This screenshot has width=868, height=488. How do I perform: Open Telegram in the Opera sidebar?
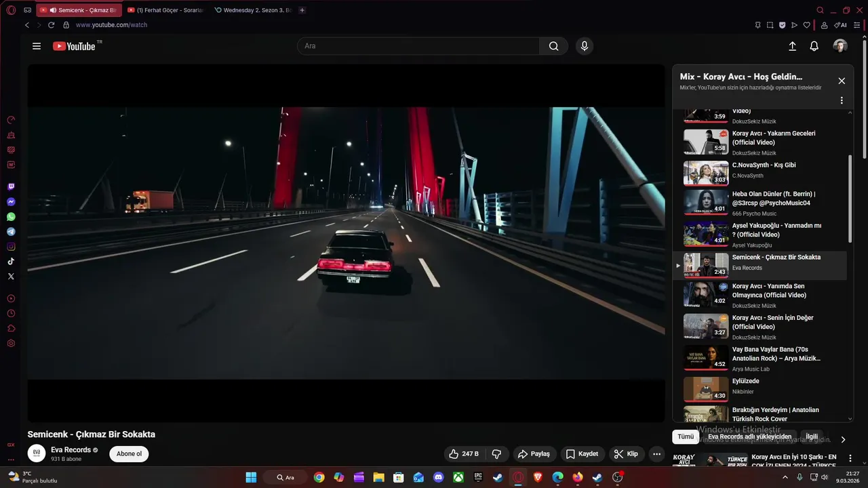click(11, 232)
